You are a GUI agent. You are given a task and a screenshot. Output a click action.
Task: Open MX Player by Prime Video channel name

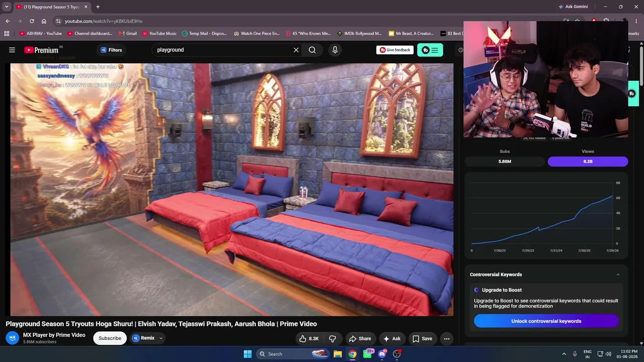pos(54,335)
